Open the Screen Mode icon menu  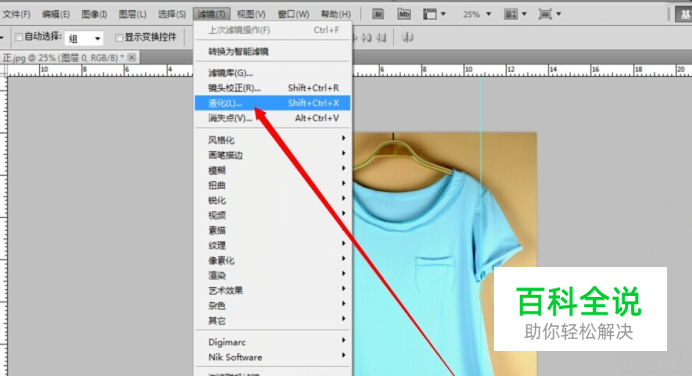click(x=549, y=14)
